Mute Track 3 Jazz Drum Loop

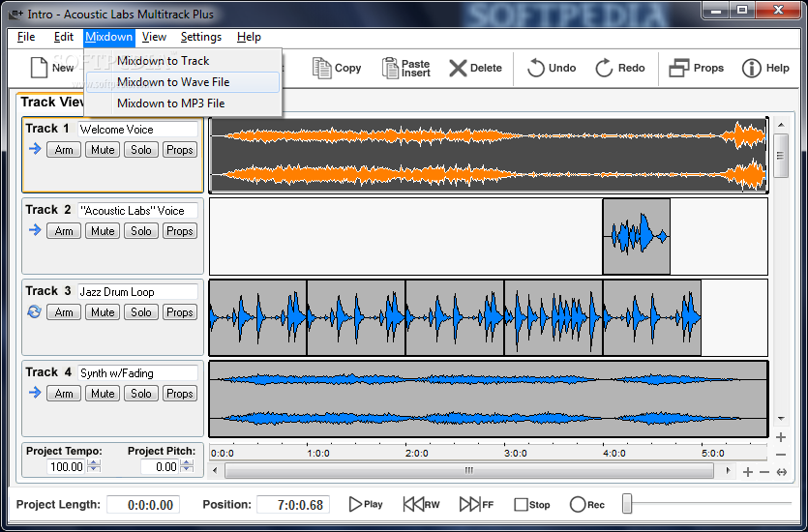point(103,312)
